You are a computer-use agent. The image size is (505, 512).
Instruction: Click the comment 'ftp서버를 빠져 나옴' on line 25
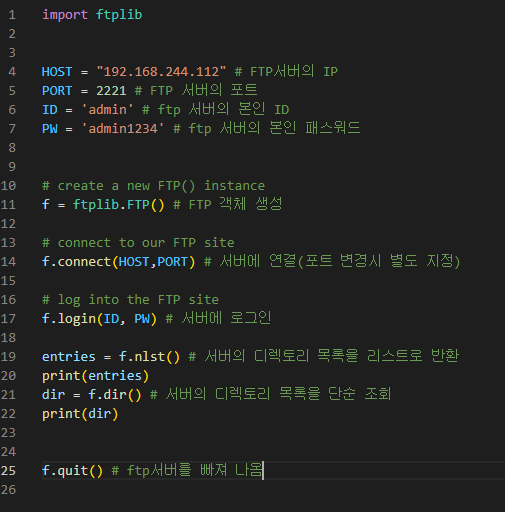pos(195,470)
